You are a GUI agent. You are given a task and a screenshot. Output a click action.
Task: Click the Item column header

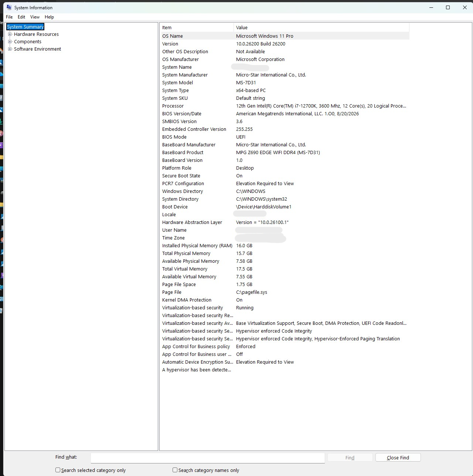pyautogui.click(x=197, y=28)
